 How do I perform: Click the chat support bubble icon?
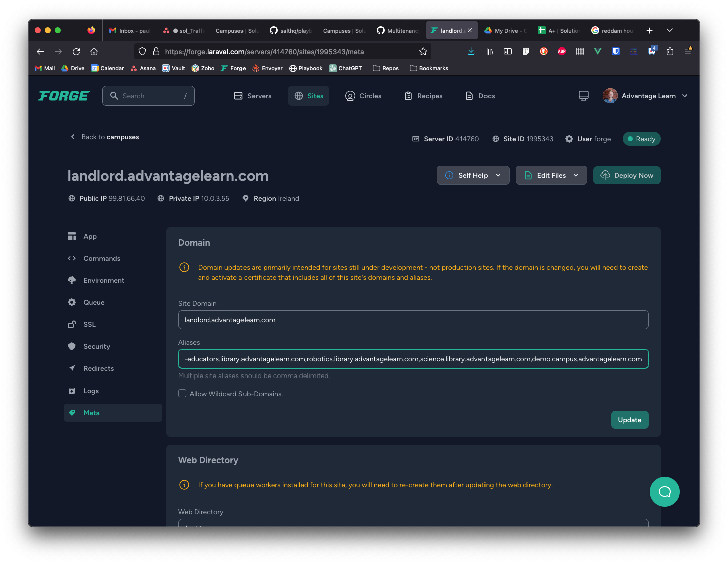[664, 492]
